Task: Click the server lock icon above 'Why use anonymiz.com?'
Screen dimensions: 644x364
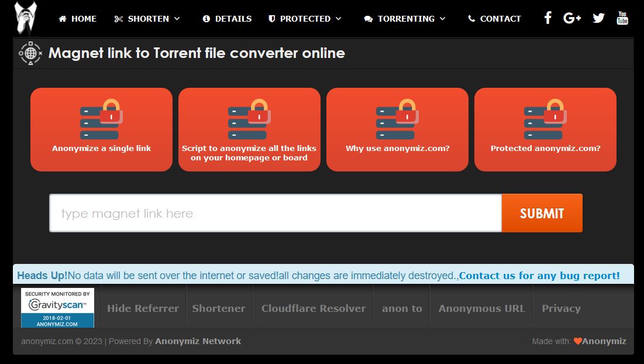Action: tap(397, 119)
